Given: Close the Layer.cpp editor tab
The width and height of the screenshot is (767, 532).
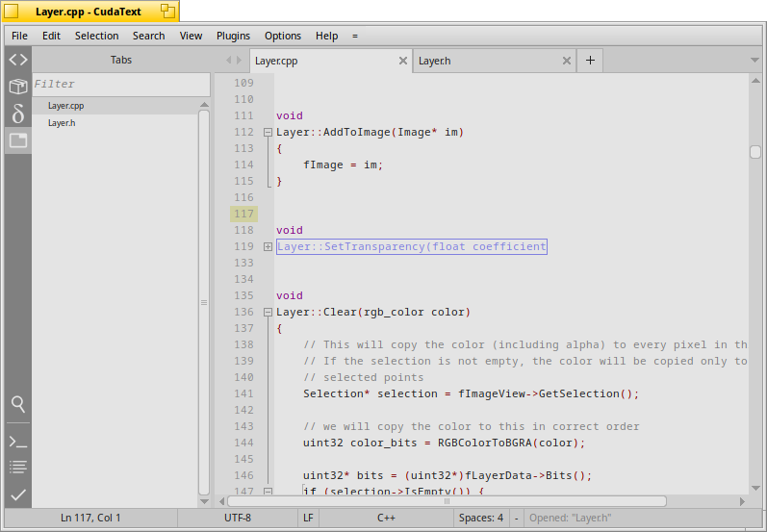Looking at the screenshot, I should click(403, 61).
